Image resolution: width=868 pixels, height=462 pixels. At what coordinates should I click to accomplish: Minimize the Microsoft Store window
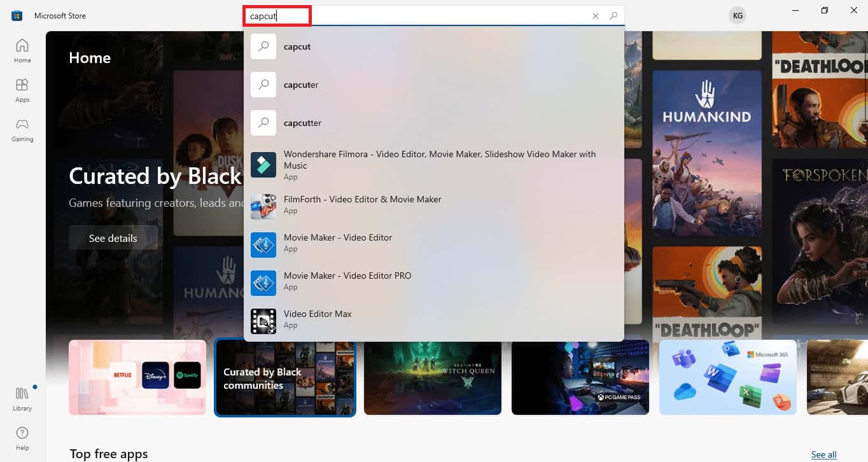795,10
